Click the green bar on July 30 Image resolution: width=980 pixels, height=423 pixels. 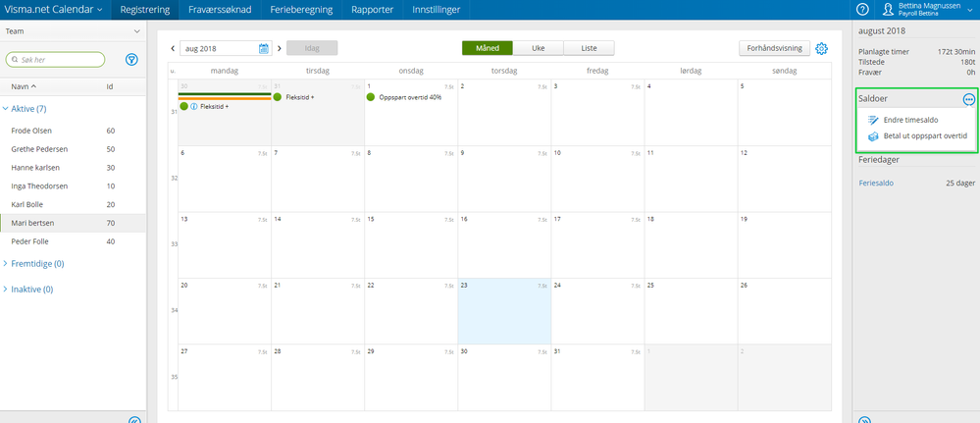[x=225, y=94]
